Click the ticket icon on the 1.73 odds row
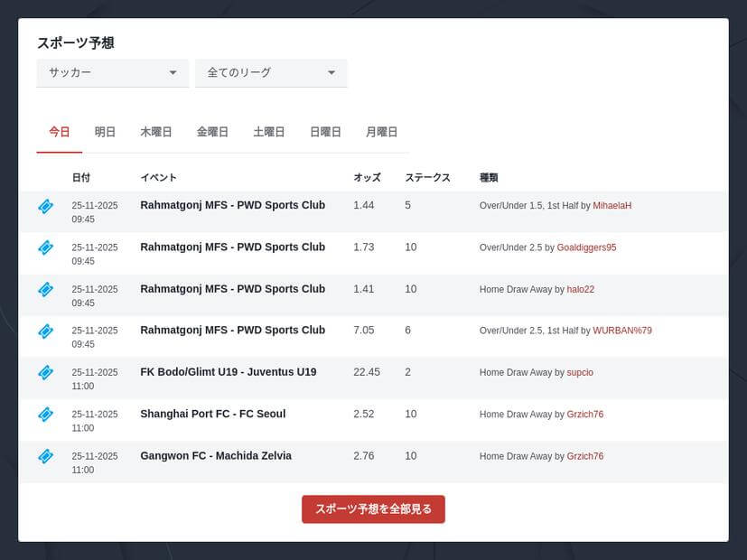The height and width of the screenshot is (560, 747). pyautogui.click(x=45, y=247)
